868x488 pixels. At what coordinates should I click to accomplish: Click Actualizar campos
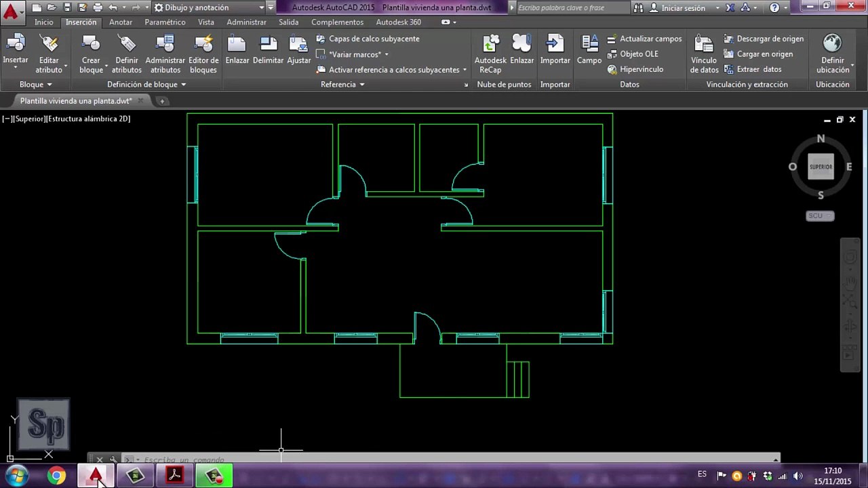pyautogui.click(x=644, y=39)
